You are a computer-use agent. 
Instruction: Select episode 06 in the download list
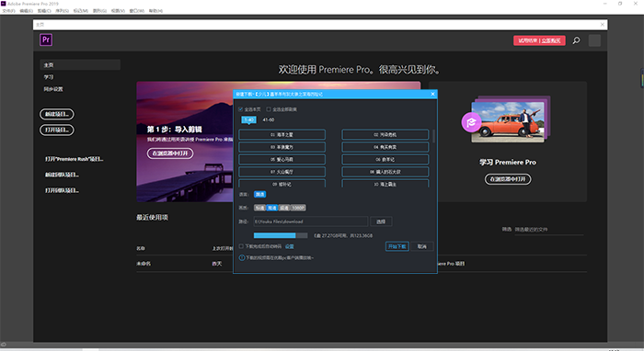point(385,160)
